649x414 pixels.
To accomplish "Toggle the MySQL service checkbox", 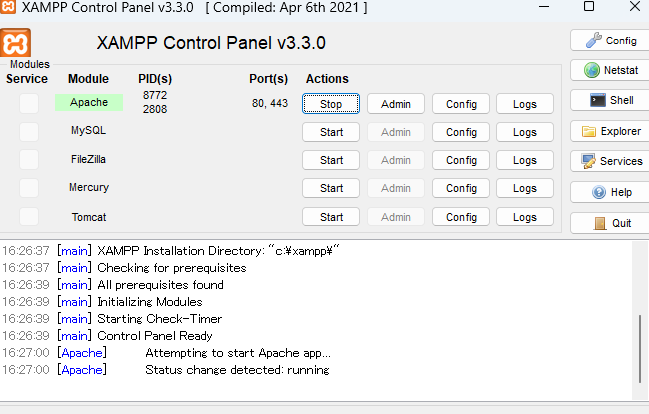I will click(x=29, y=132).
